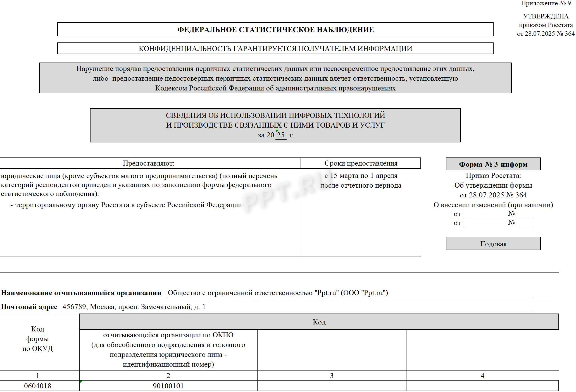The image size is (576, 392).
Task: Click green indicator triangle by year field
Action: pyautogui.click(x=277, y=131)
